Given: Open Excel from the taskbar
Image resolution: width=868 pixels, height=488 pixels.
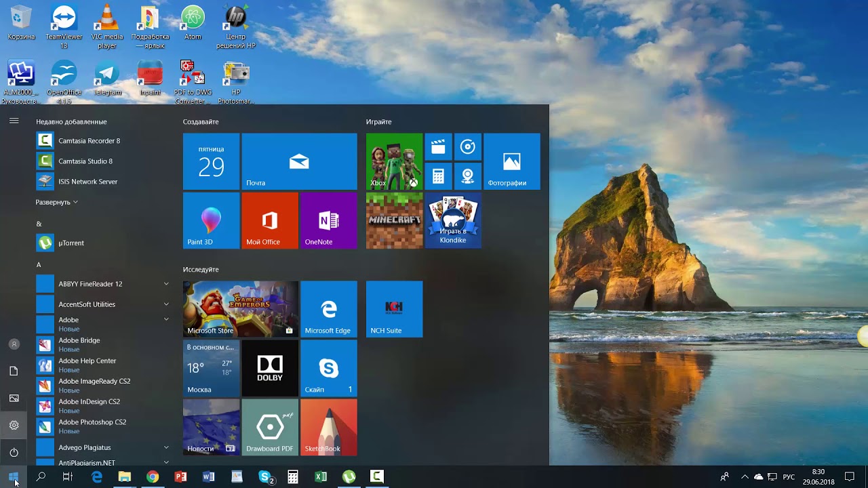Looking at the screenshot, I should click(321, 477).
